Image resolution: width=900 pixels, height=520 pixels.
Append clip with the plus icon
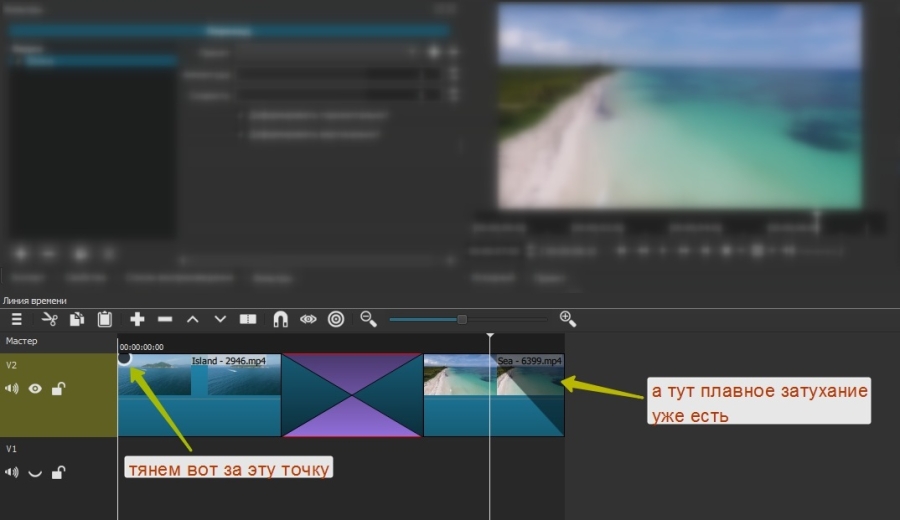[137, 319]
